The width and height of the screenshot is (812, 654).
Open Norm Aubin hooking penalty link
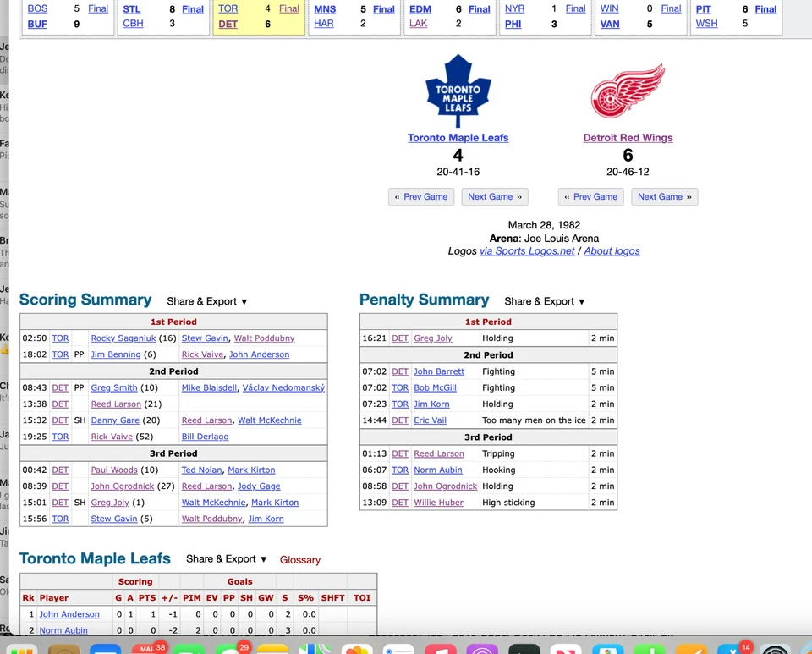coord(438,470)
